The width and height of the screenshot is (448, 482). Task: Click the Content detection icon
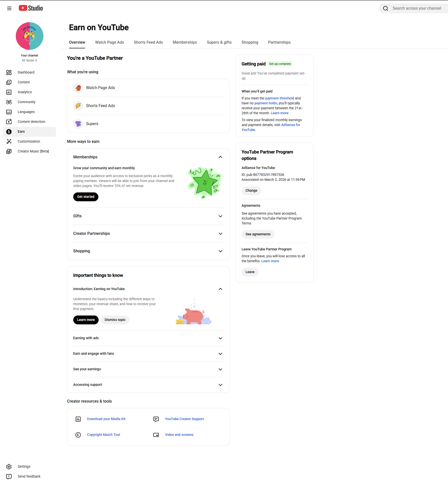pyautogui.click(x=9, y=122)
